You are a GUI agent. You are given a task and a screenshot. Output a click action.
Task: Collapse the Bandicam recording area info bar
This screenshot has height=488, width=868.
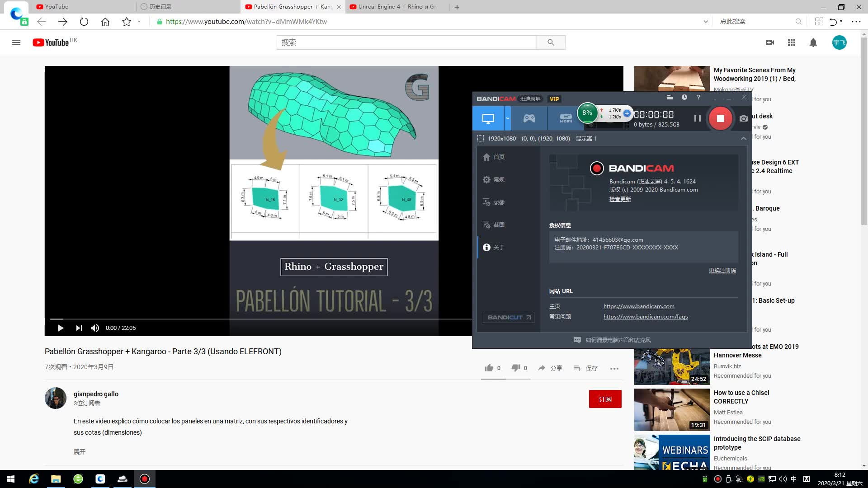point(743,139)
